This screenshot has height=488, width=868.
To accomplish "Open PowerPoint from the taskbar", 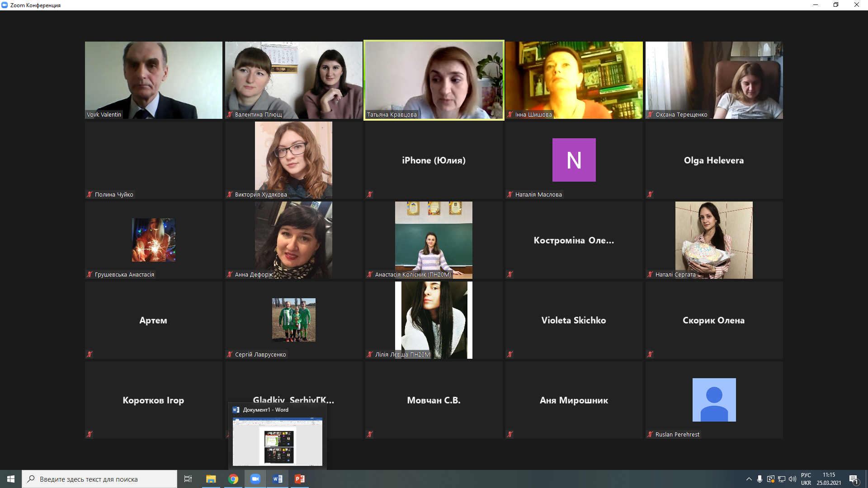I will 300,479.
